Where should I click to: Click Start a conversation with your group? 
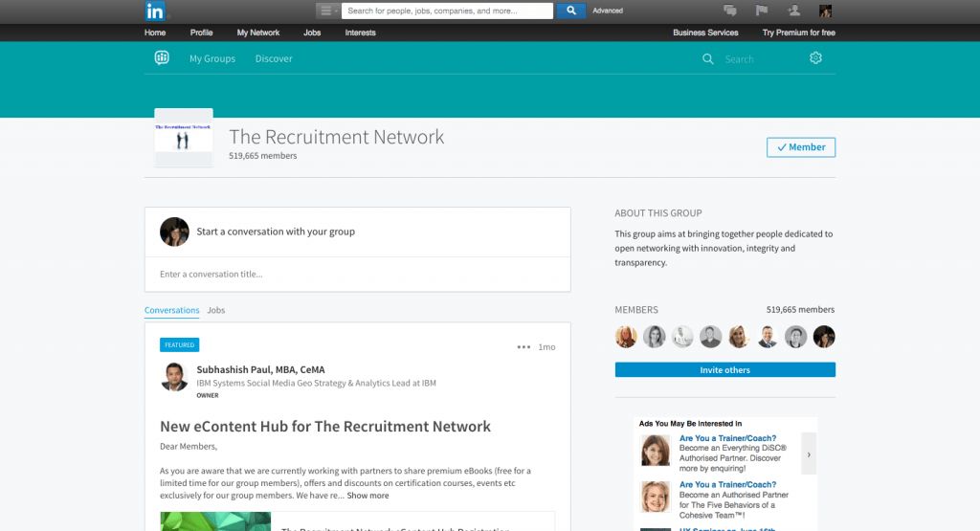pos(276,232)
